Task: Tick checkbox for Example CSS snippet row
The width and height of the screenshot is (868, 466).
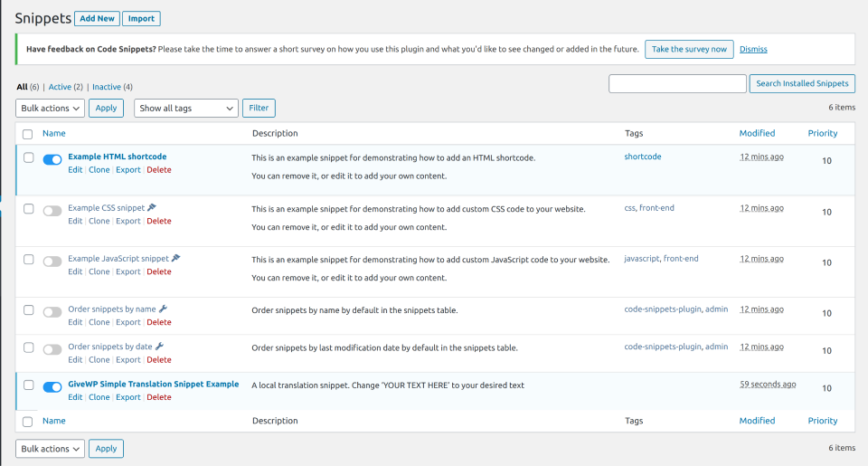Action: click(29, 209)
